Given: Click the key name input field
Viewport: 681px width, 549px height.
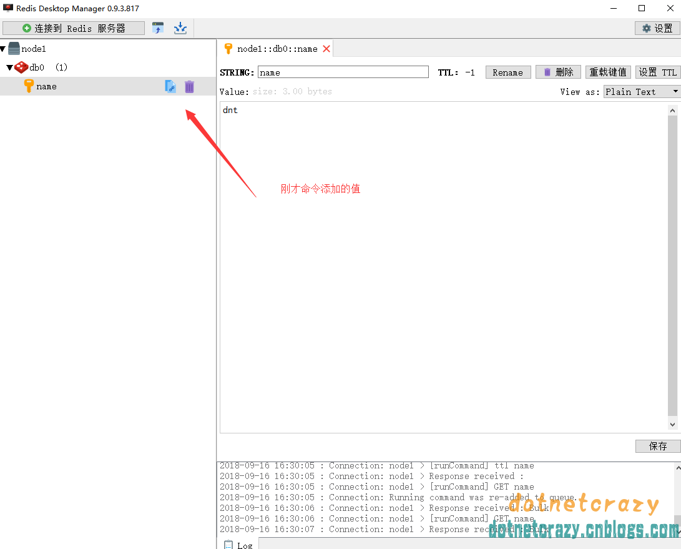Looking at the screenshot, I should (x=343, y=72).
